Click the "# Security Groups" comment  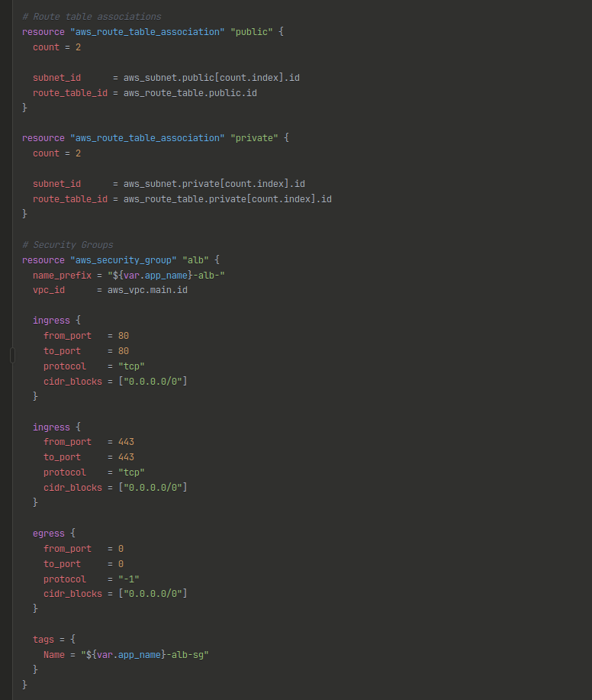(x=67, y=245)
